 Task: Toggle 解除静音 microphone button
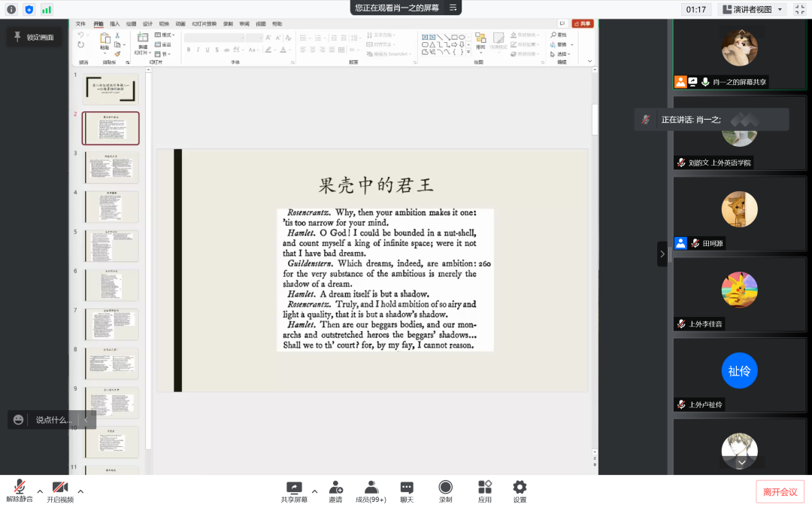(20, 491)
